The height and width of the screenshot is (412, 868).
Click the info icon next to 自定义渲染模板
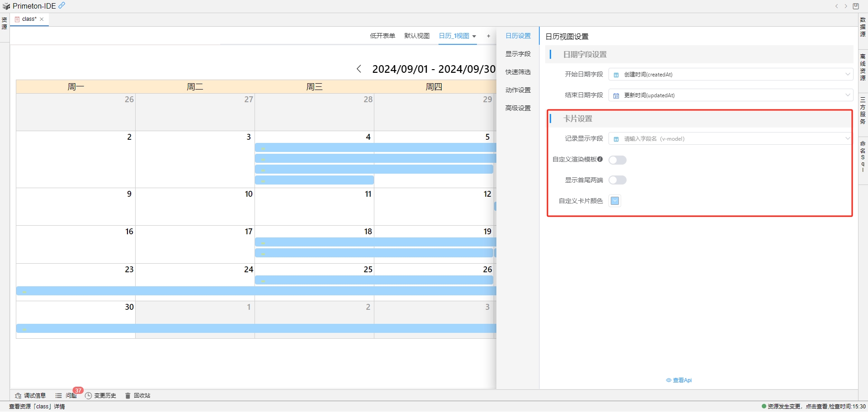point(600,159)
